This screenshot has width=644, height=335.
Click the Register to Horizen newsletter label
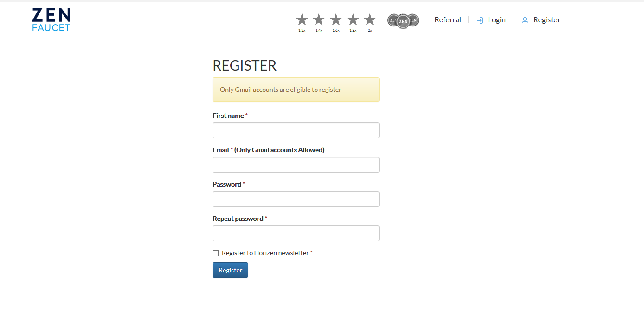(265, 253)
